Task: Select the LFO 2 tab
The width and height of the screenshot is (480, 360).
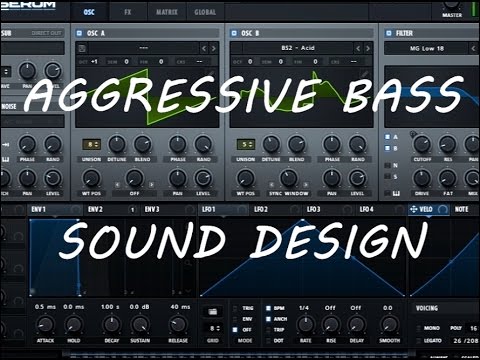Action: pos(261,209)
